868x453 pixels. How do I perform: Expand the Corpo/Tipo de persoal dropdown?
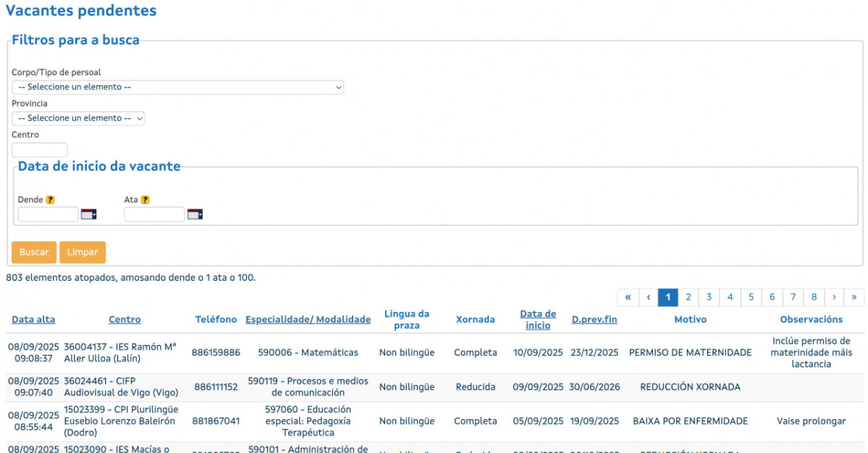pos(177,87)
